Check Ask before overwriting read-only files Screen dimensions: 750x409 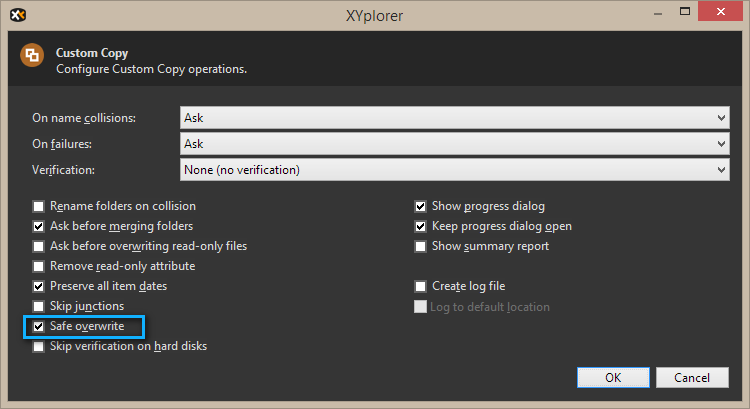click(38, 246)
